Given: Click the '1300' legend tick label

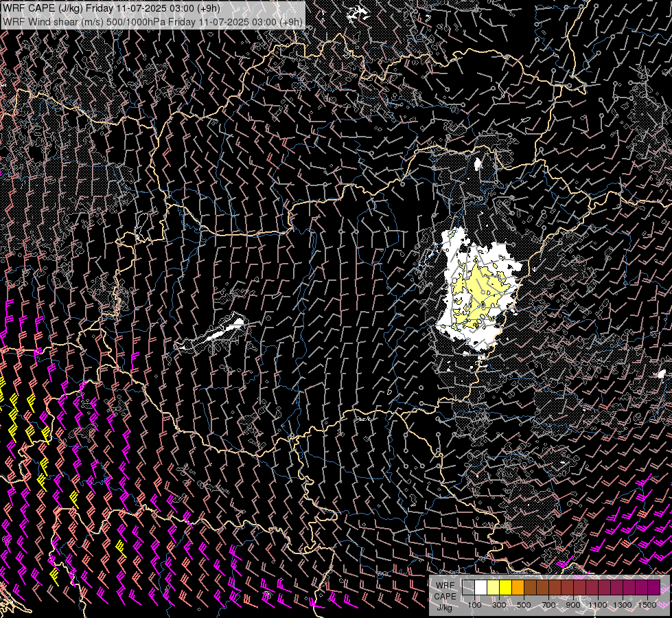Looking at the screenshot, I should (x=623, y=605).
